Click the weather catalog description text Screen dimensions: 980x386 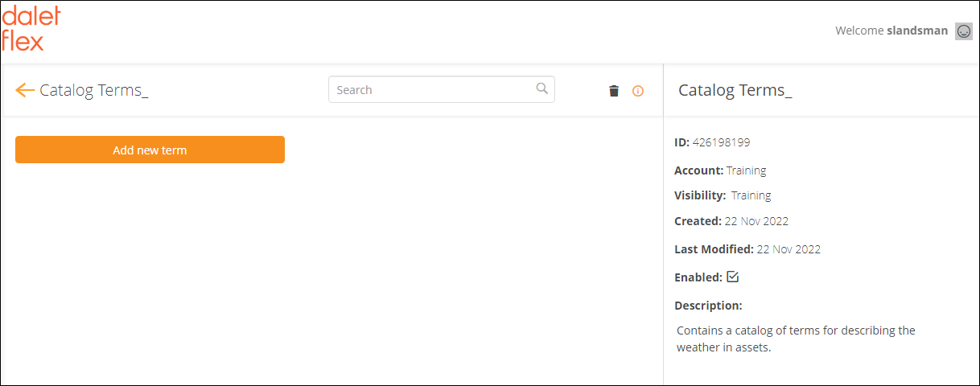click(796, 339)
